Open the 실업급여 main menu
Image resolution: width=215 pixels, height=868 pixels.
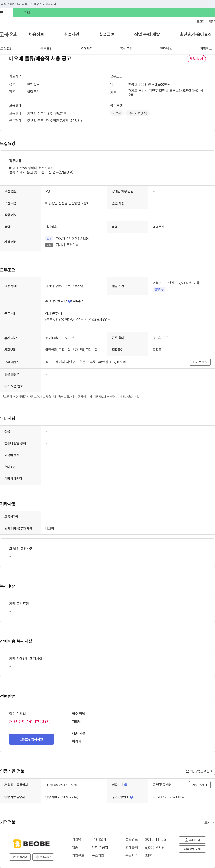(106, 34)
